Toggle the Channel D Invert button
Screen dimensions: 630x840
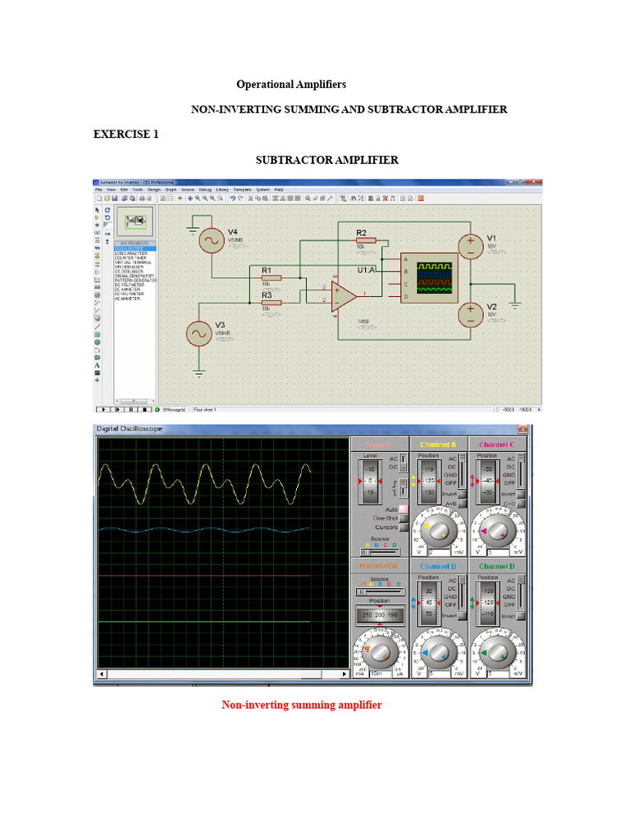[x=521, y=616]
